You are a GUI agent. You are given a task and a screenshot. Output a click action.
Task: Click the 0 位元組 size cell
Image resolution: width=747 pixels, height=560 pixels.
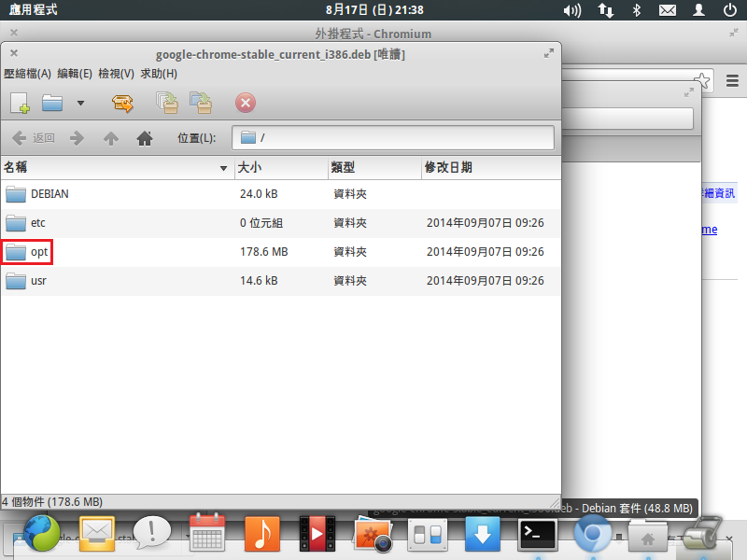[261, 223]
